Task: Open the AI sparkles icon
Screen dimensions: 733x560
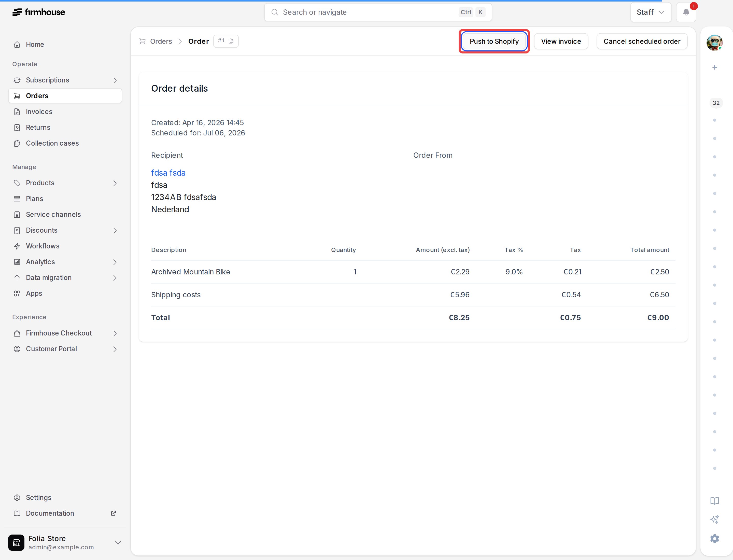Action: coord(714,519)
